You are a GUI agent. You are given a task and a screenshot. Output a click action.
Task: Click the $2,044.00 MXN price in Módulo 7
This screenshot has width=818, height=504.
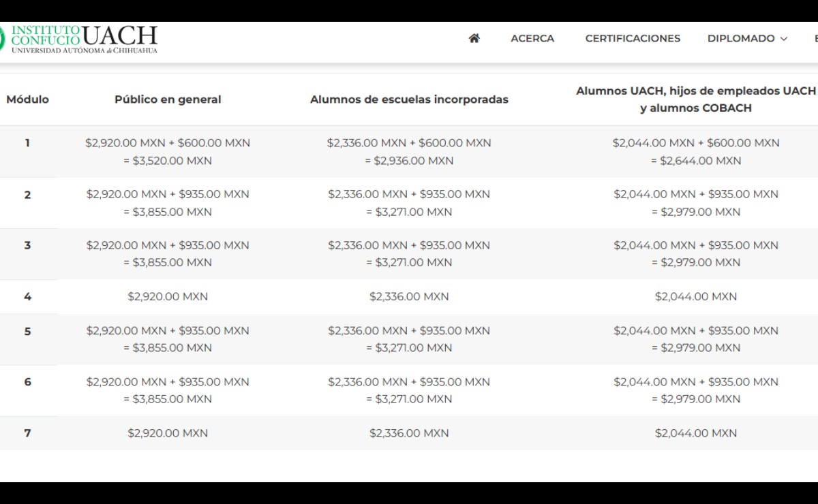pos(696,432)
